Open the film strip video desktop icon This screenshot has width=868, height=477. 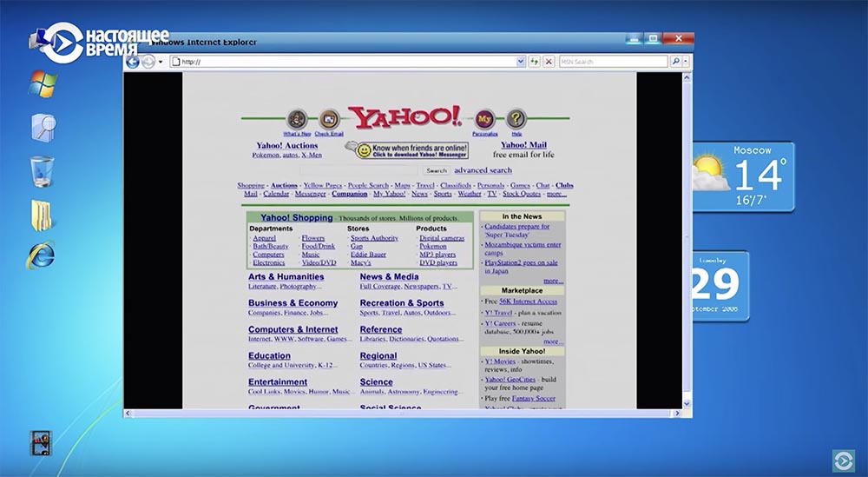pos(41,443)
